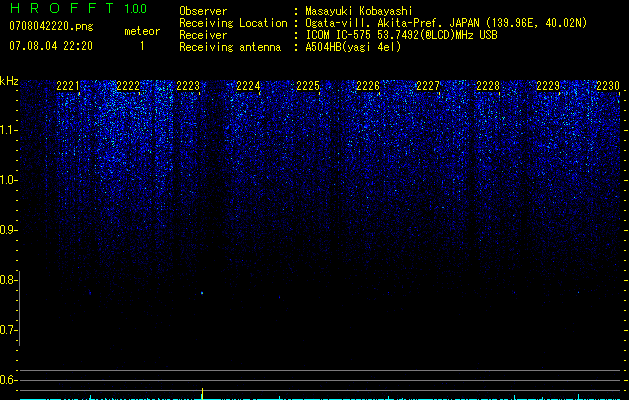
Task: Select the Ogata-vill. Akita-Pref. JAPAN location text
Action: coord(446,23)
